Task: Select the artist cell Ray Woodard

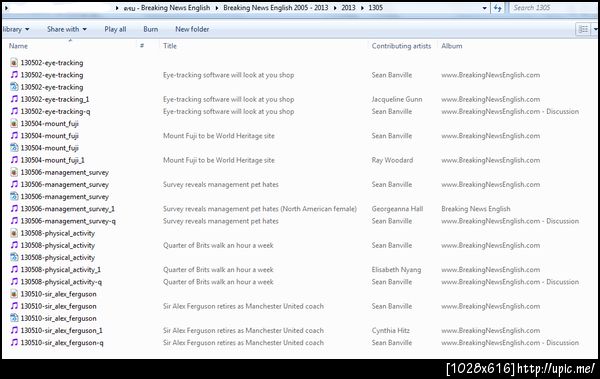Action: point(392,160)
